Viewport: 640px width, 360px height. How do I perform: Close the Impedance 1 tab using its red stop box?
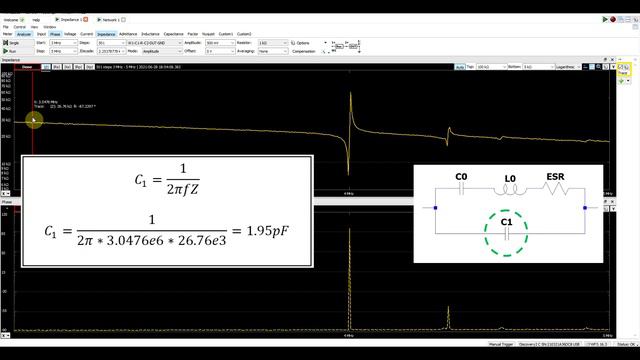click(x=86, y=20)
